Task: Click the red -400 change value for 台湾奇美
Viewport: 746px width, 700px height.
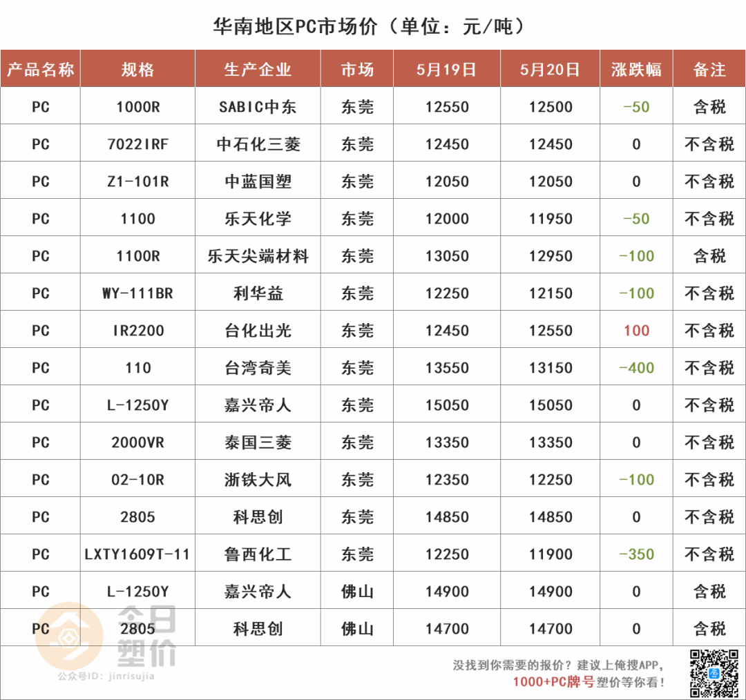Action: click(635, 368)
